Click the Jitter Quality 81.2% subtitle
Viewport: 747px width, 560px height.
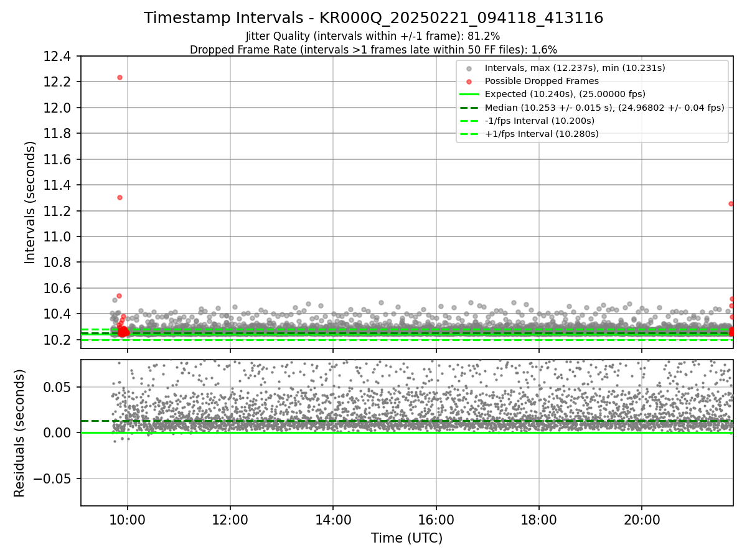tap(373, 36)
